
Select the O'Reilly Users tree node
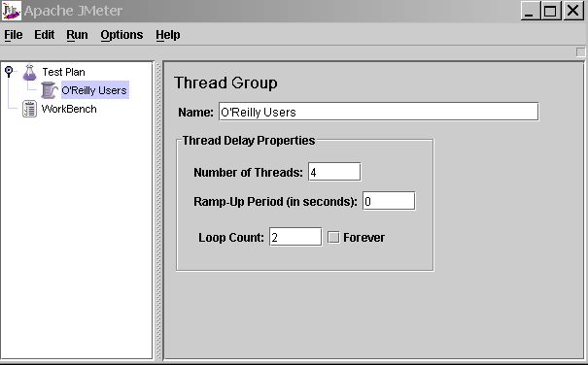coord(95,90)
